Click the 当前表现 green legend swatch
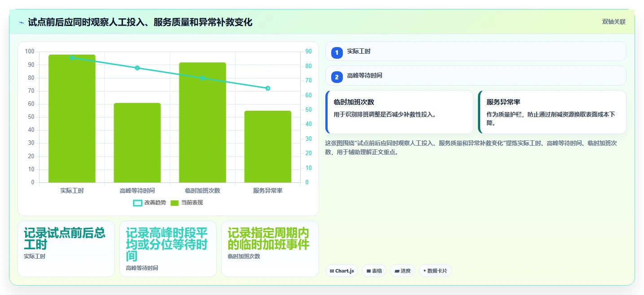 [x=175, y=203]
